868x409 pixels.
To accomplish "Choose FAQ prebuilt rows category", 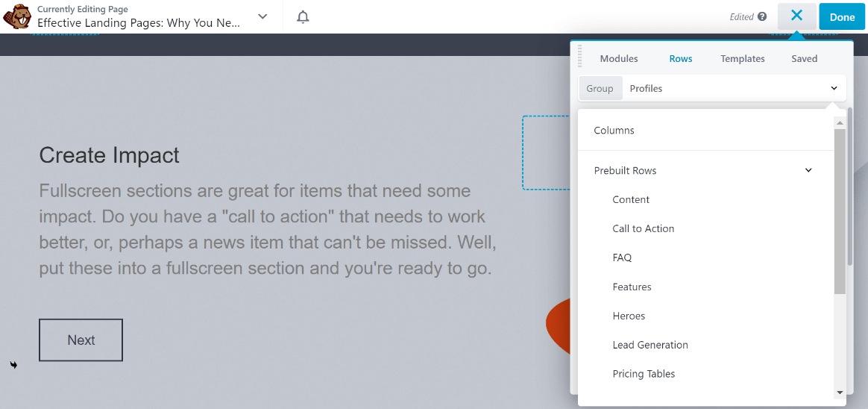I will tap(622, 257).
